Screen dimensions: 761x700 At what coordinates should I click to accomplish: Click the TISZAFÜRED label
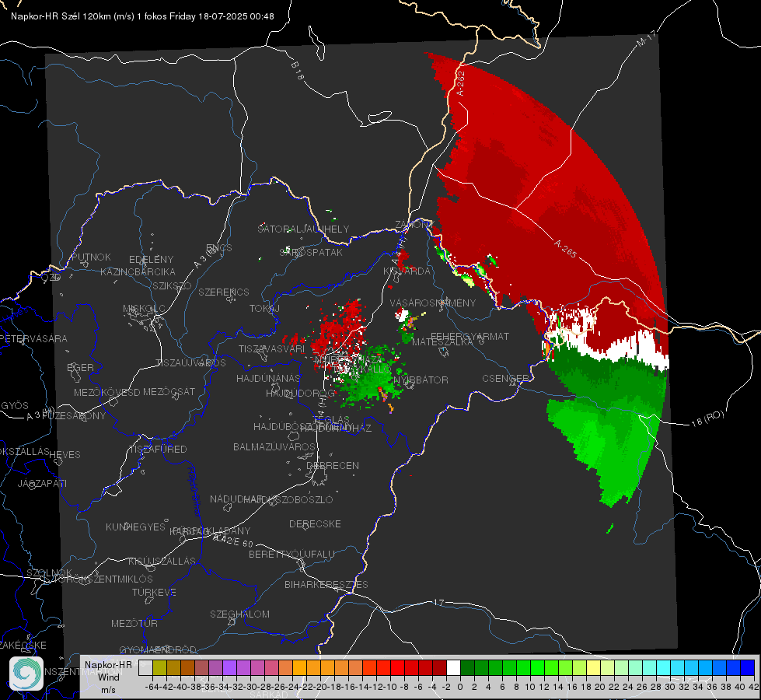click(x=159, y=450)
